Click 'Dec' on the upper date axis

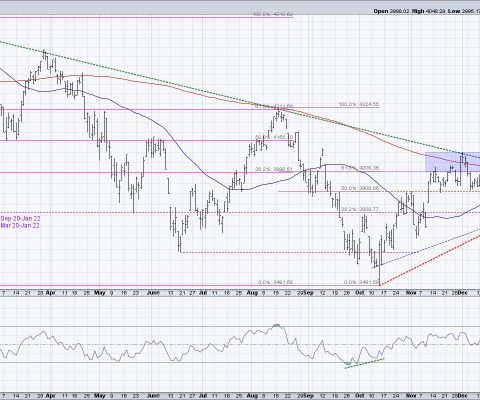click(463, 293)
